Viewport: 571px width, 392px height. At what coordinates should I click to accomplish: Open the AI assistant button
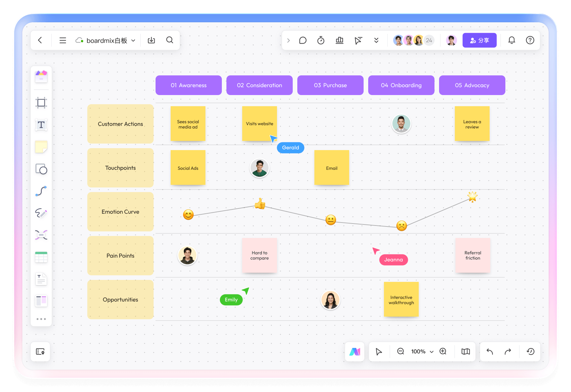coord(354,352)
